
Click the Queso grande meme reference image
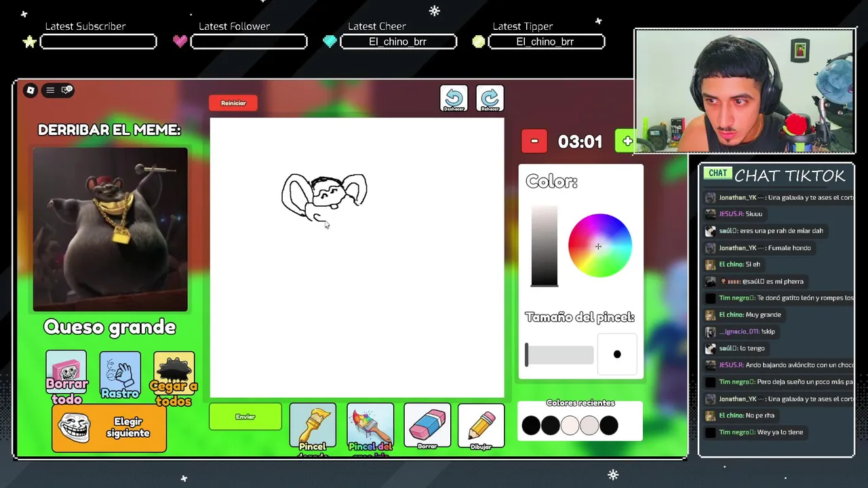[x=111, y=230]
